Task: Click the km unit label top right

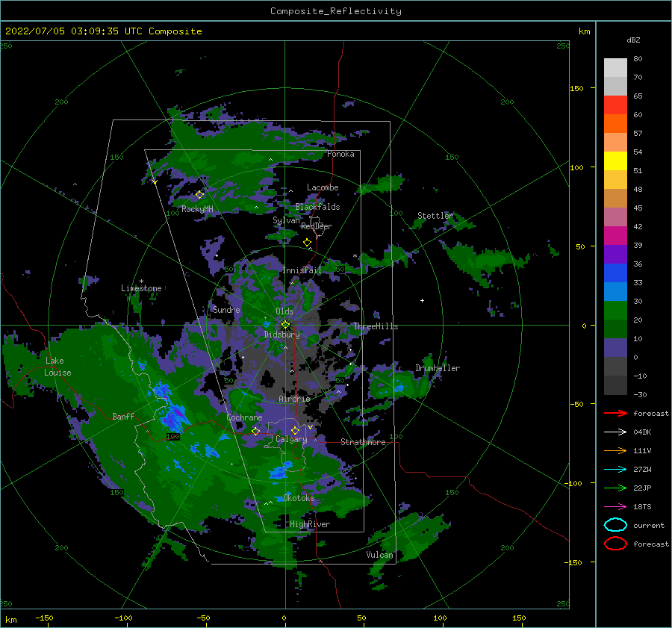Action: [584, 31]
